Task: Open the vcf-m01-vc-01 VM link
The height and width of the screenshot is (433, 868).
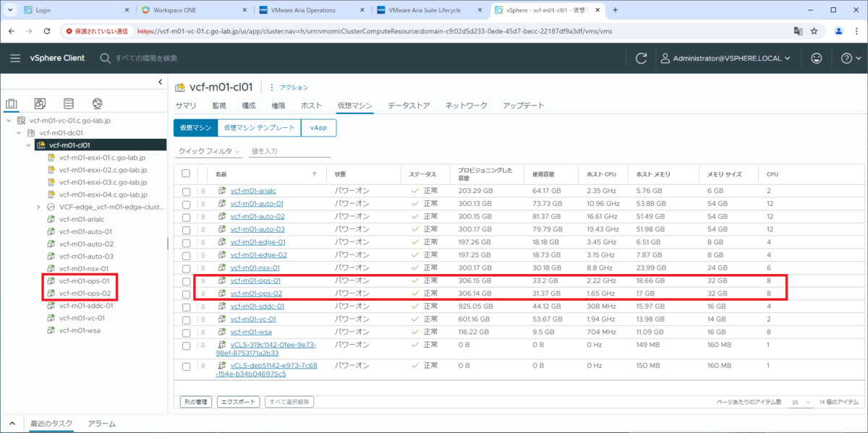Action: [x=253, y=319]
